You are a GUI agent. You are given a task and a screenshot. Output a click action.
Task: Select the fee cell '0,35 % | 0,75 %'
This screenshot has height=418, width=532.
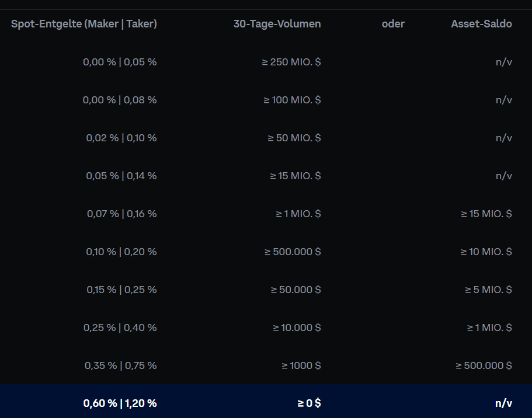point(121,366)
